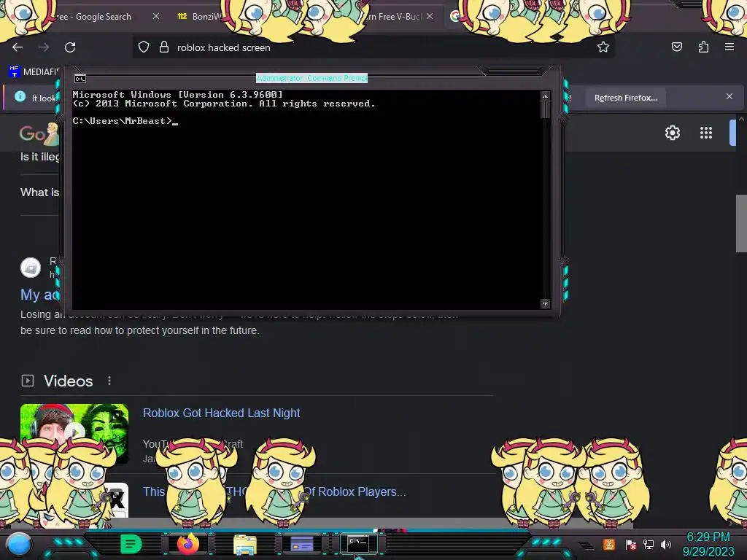This screenshot has height=560, width=747.
Task: Open the 'My ac' search result heading
Action: pyautogui.click(x=39, y=295)
